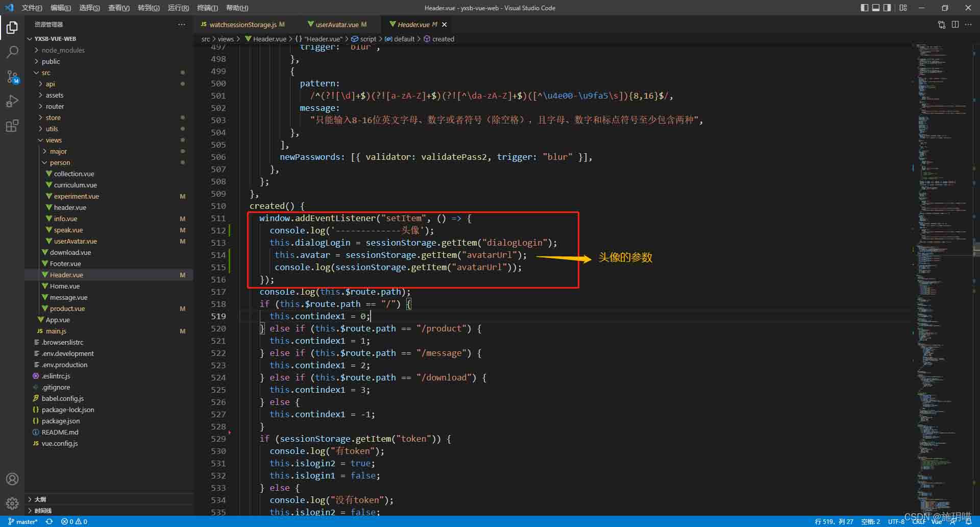Open the 终端(T) menu

coord(207,8)
